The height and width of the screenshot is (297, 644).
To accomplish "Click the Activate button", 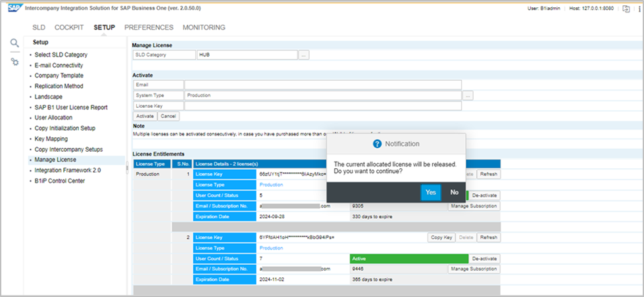I will pos(145,116).
